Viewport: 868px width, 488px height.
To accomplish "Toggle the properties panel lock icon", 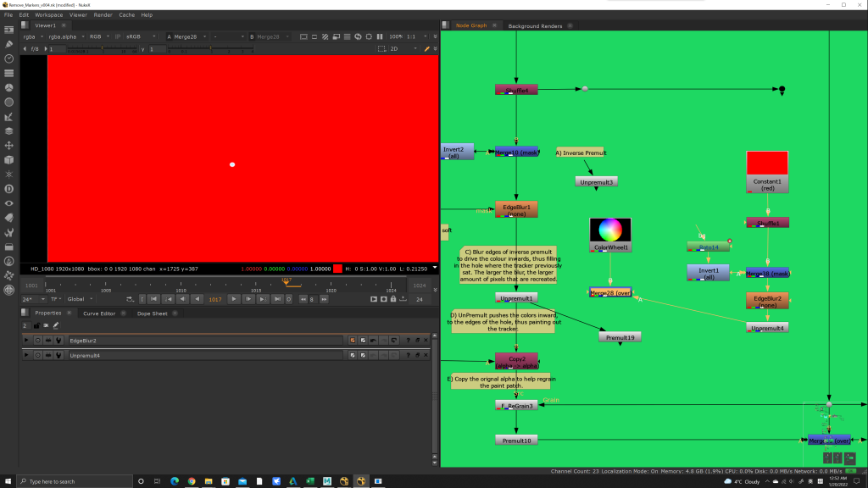I will tap(36, 325).
